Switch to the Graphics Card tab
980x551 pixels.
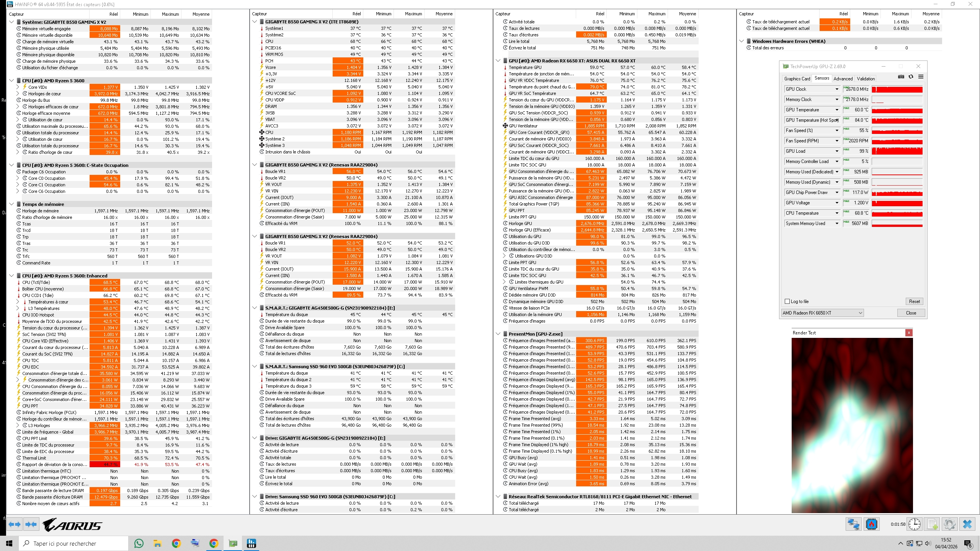coord(797,79)
